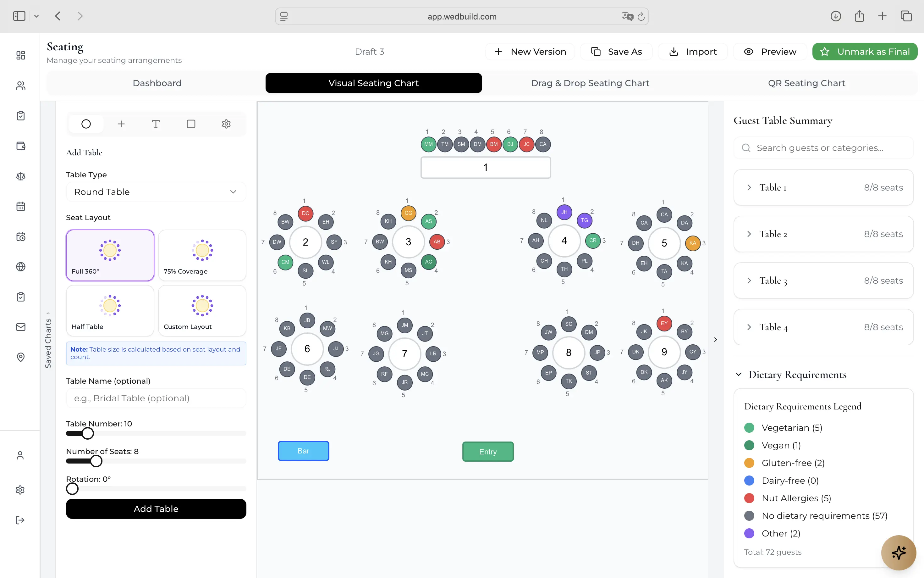The image size is (924, 578).
Task: Open the guests people icon in sidebar
Action: tap(21, 86)
